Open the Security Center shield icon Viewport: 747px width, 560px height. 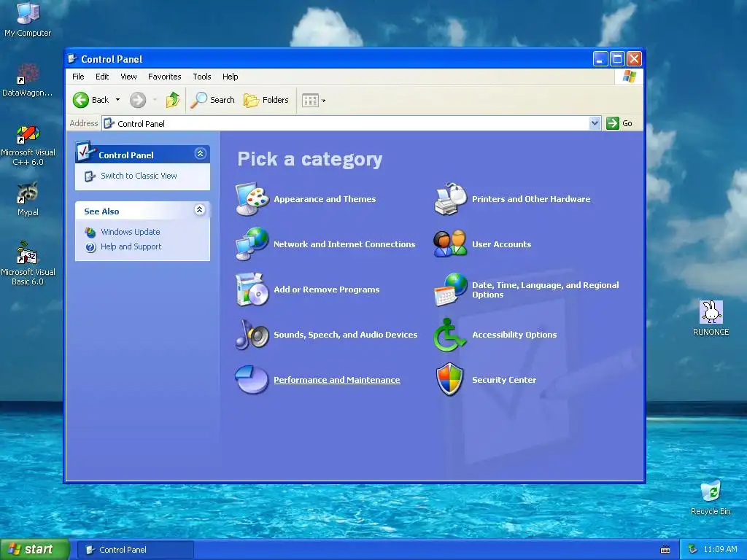[x=449, y=379]
